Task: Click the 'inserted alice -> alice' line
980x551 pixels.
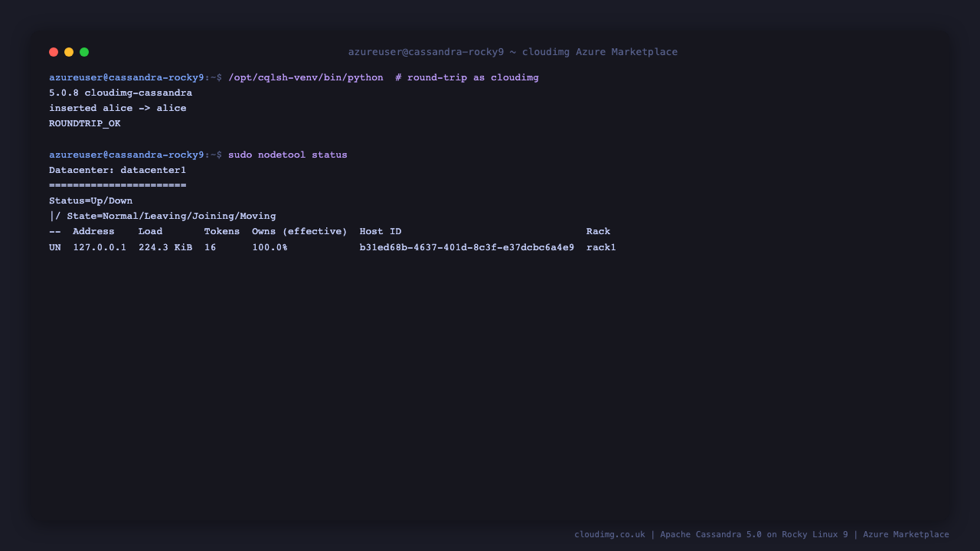Action: (118, 109)
